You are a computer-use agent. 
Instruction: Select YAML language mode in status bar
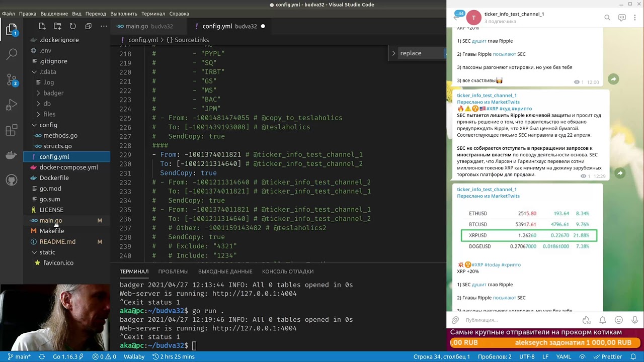[x=563, y=356]
